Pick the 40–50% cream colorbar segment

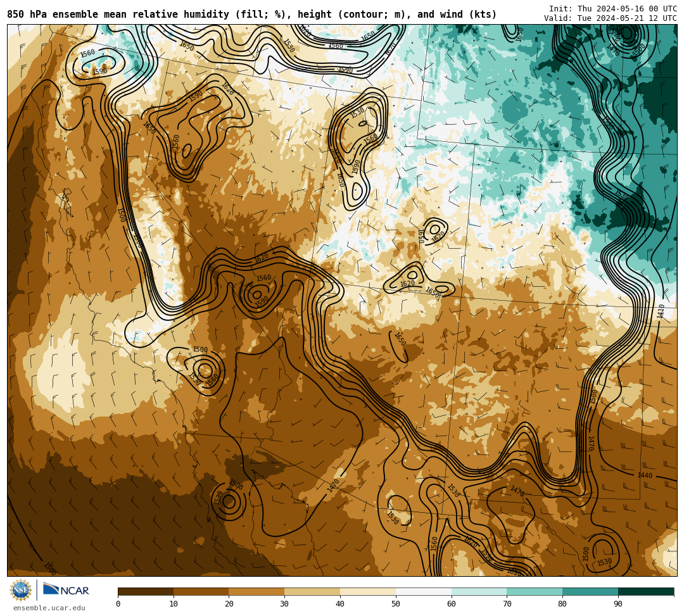[368, 591]
